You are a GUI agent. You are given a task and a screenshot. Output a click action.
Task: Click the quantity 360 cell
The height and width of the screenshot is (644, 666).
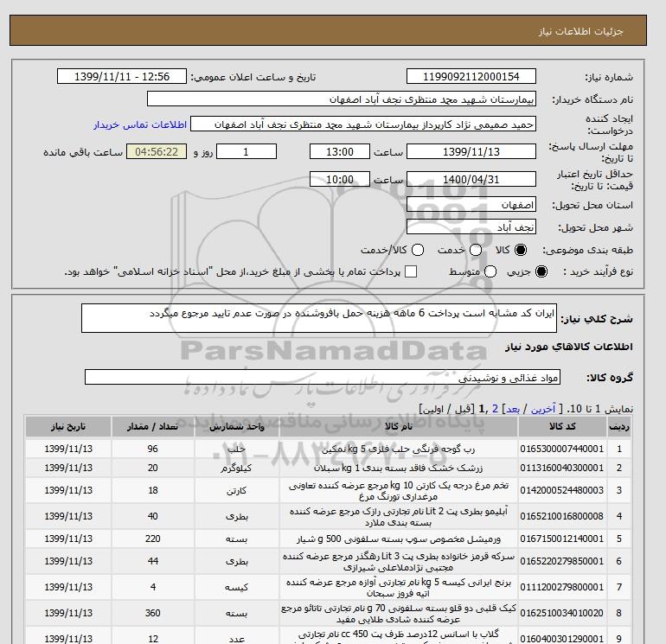153,613
